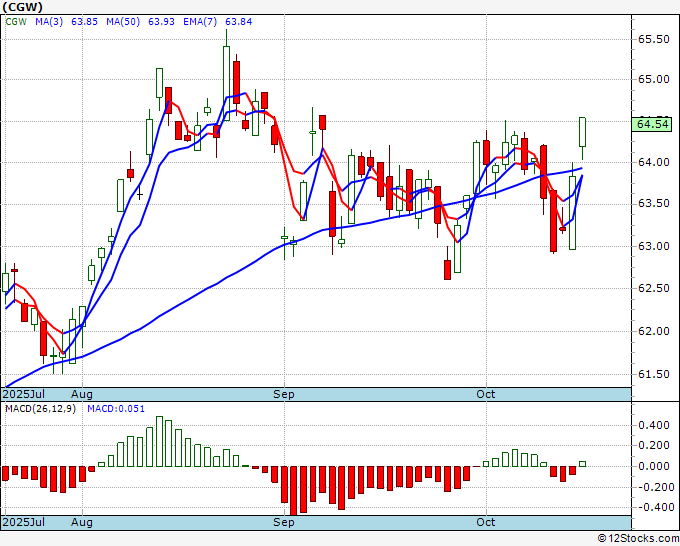Click Aug on the price chart timeline
Image resolution: width=680 pixels, height=546 pixels.
point(82,394)
